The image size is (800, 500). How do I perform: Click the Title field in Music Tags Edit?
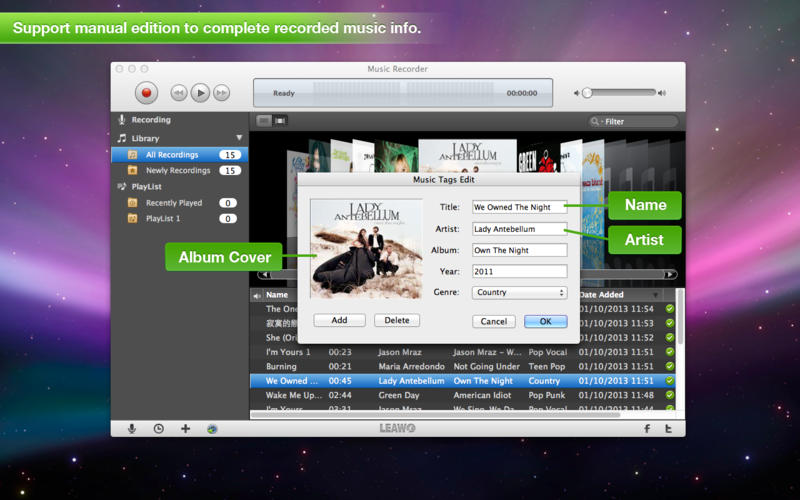coord(519,207)
